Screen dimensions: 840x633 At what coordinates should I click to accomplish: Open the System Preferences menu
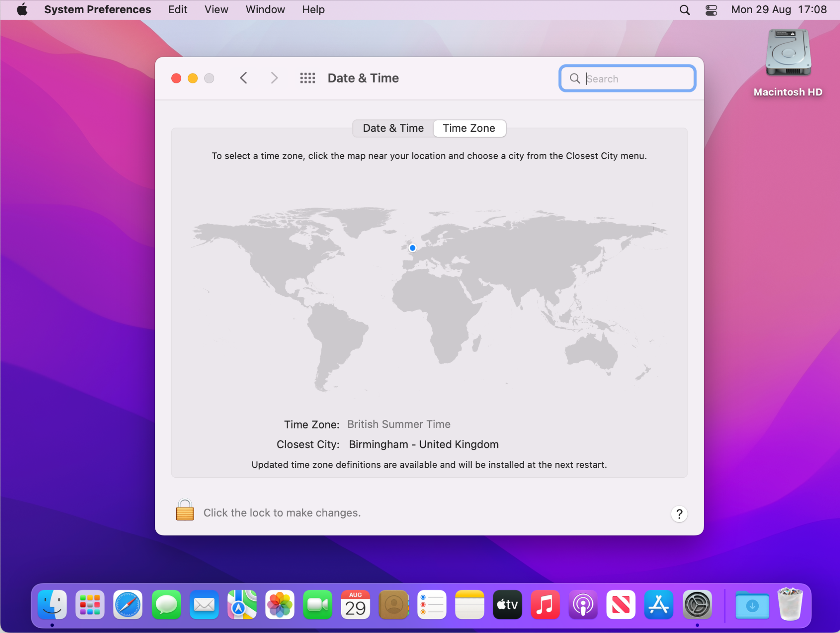(x=97, y=9)
